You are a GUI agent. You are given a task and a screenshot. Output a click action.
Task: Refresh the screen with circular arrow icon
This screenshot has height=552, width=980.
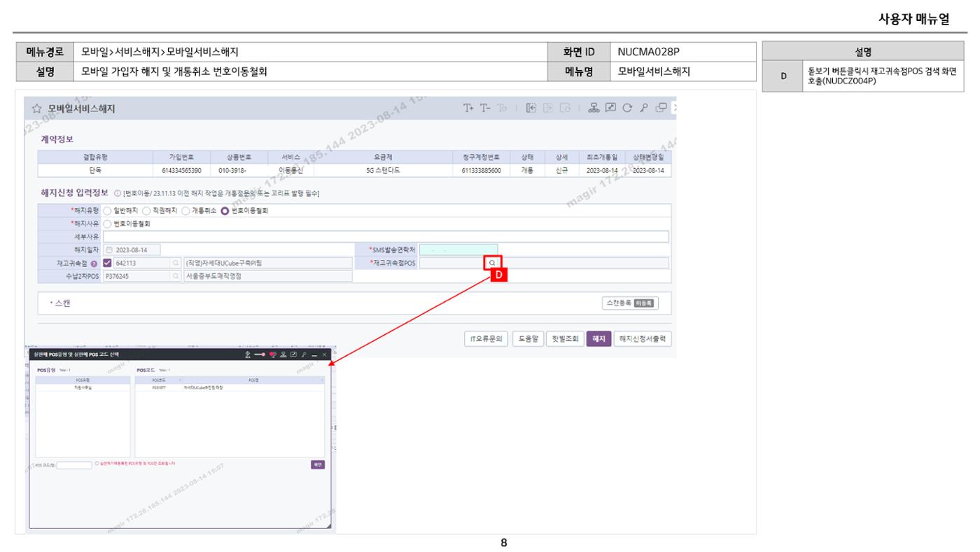pyautogui.click(x=626, y=108)
